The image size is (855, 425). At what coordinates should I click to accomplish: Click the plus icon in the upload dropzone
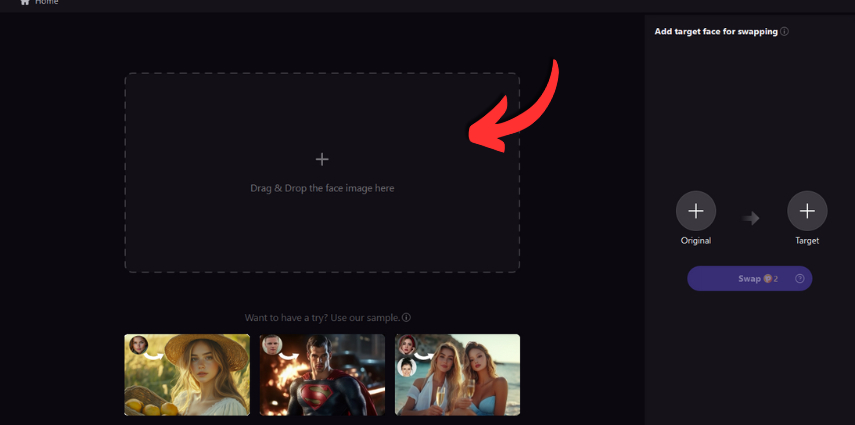pos(322,159)
